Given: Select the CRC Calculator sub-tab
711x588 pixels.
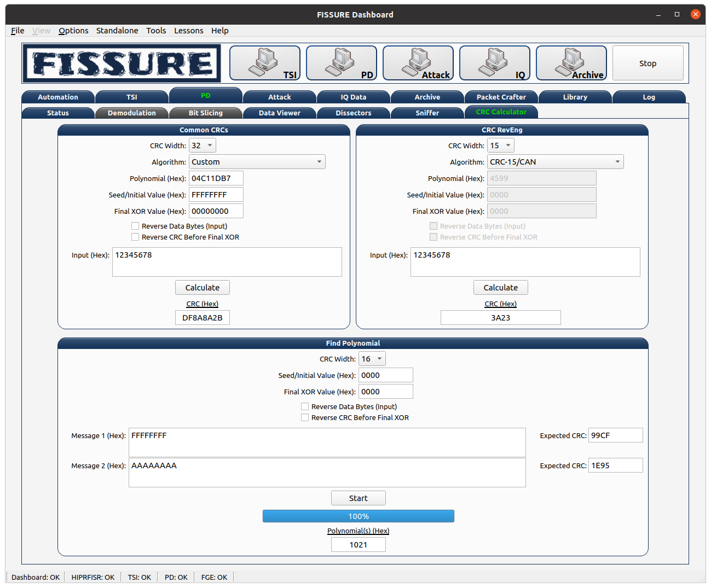Looking at the screenshot, I should (x=501, y=112).
